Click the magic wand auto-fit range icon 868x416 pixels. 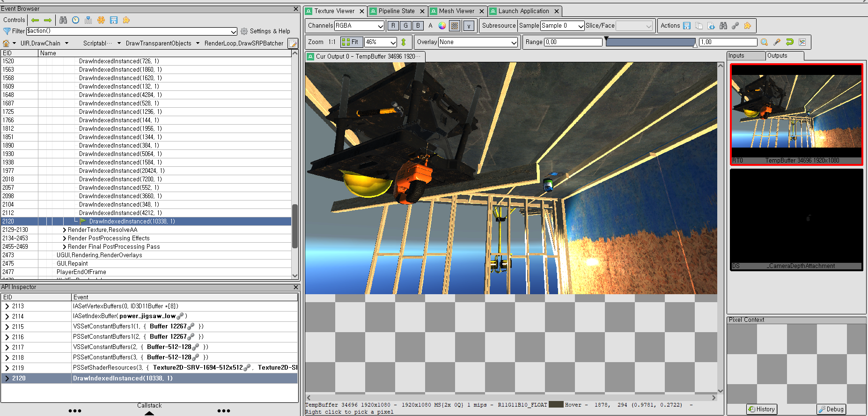tap(777, 42)
